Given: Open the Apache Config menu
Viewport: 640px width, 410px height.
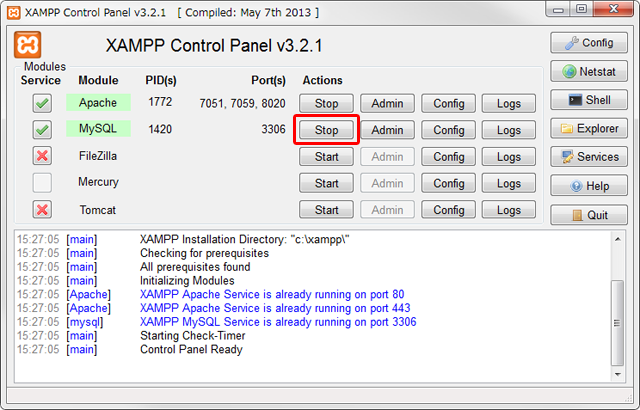Looking at the screenshot, I should click(449, 104).
